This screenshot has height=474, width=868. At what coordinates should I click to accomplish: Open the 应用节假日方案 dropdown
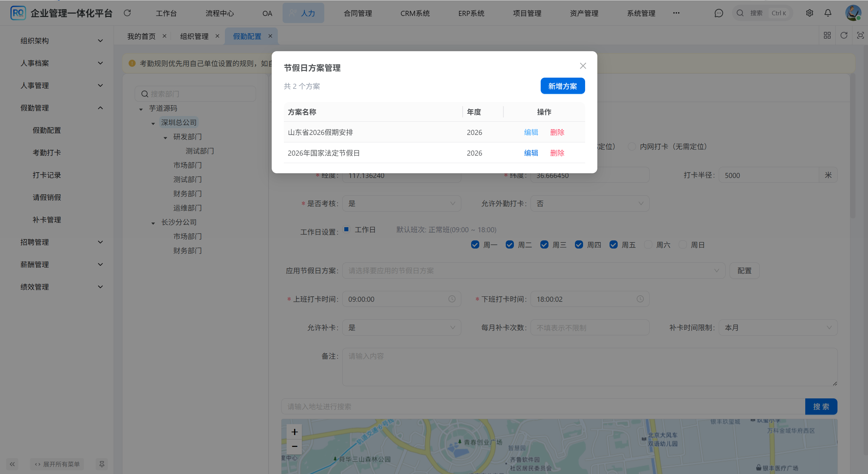click(533, 271)
